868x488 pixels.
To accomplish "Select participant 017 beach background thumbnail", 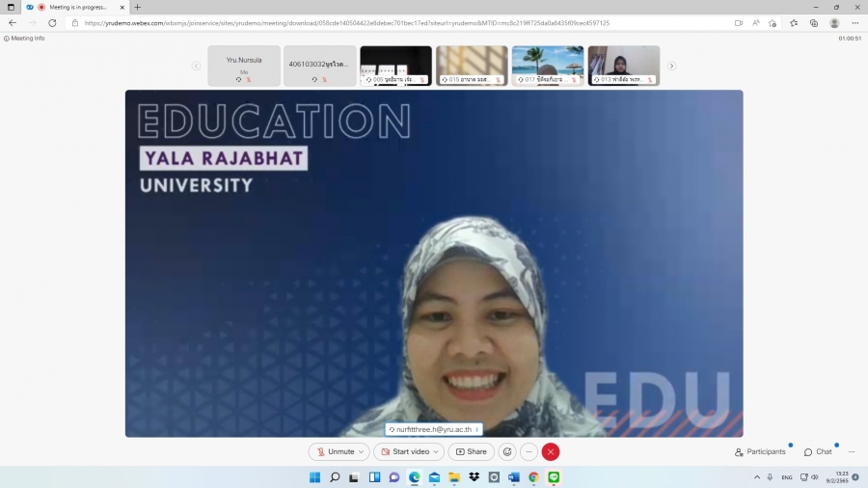I will pyautogui.click(x=547, y=66).
